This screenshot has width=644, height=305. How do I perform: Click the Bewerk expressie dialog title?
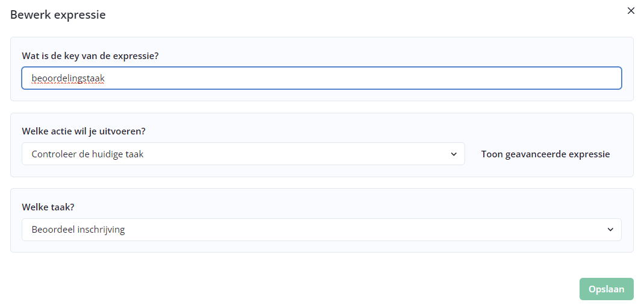click(58, 14)
